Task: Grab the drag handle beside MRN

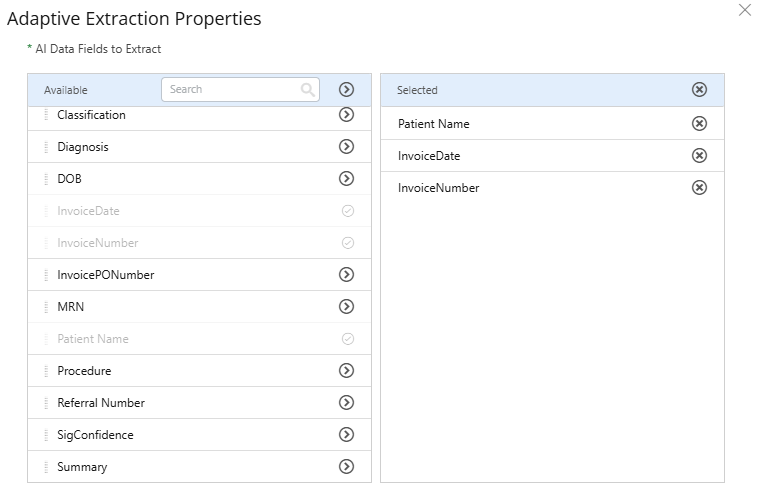Action: tap(46, 307)
